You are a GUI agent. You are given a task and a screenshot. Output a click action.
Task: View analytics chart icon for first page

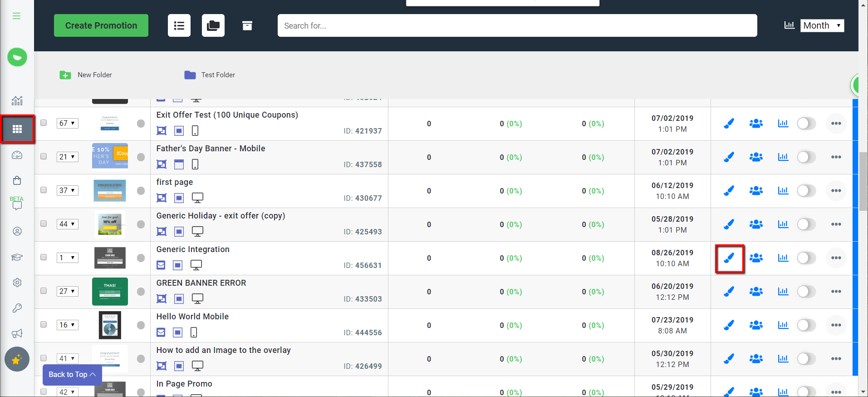coord(783,191)
